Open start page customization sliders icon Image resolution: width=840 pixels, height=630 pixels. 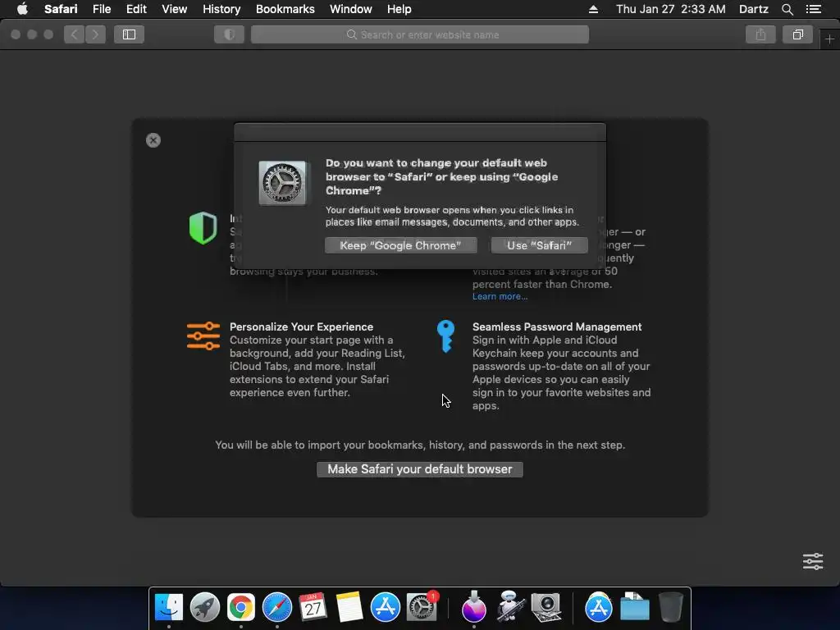click(813, 561)
